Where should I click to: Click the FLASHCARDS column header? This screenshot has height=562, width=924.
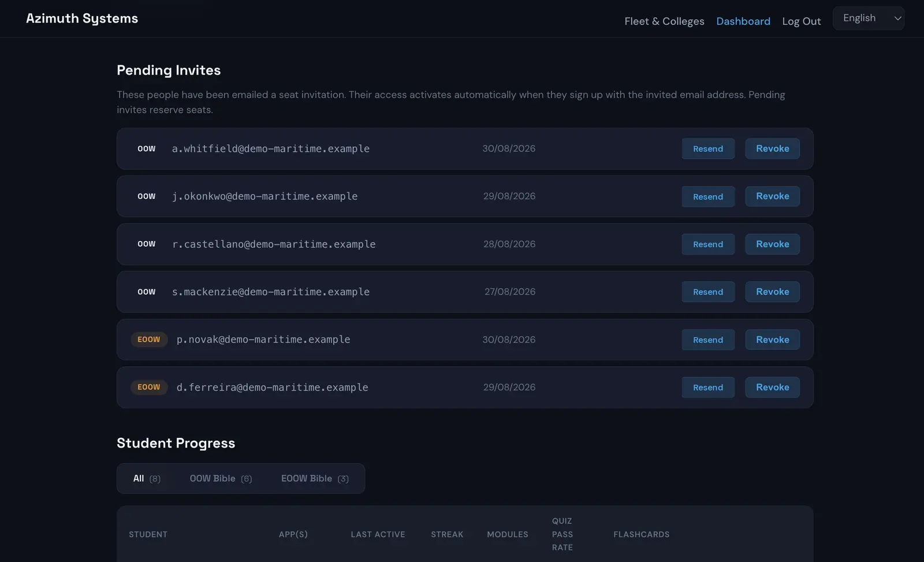click(642, 534)
